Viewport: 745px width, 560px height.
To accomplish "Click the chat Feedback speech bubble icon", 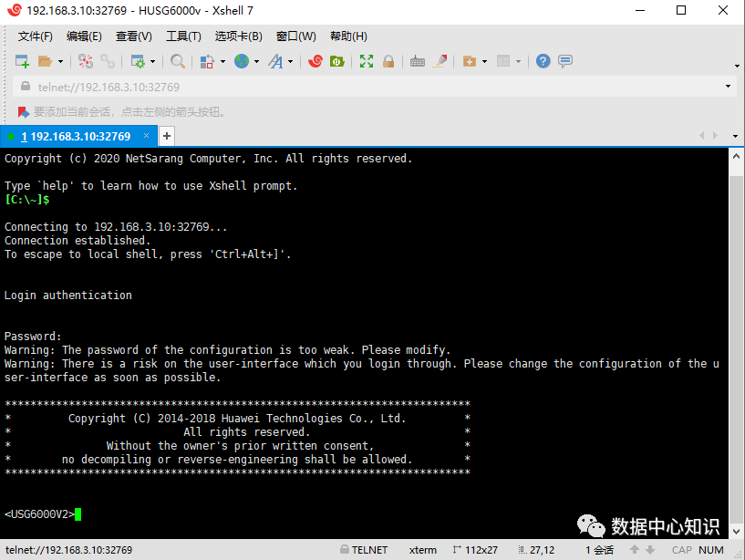I will [x=565, y=61].
